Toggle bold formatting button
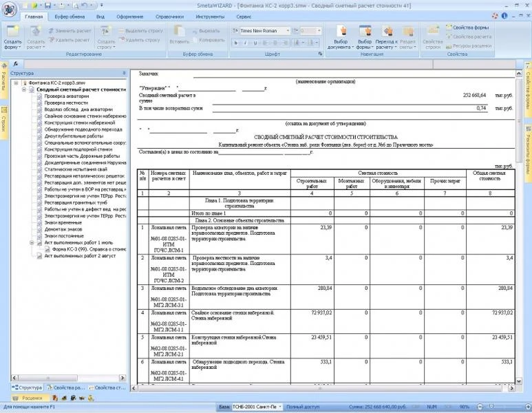Viewport: 532px width, 413px height. tap(235, 43)
